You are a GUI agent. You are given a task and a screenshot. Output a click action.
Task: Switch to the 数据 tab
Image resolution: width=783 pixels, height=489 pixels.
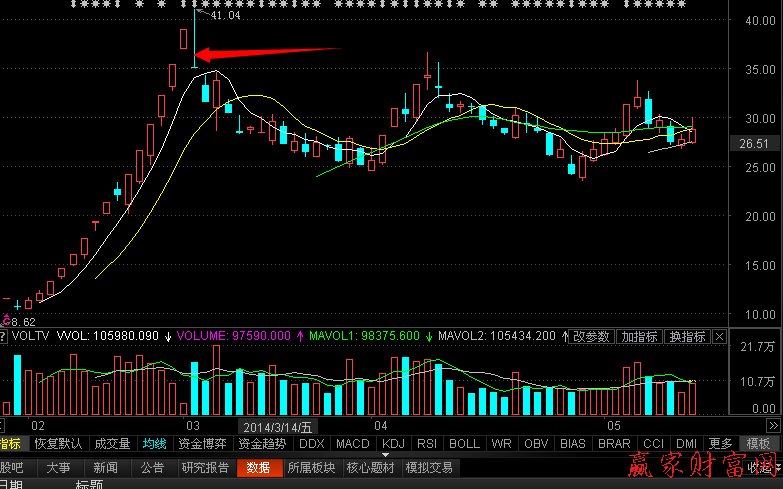(x=258, y=467)
